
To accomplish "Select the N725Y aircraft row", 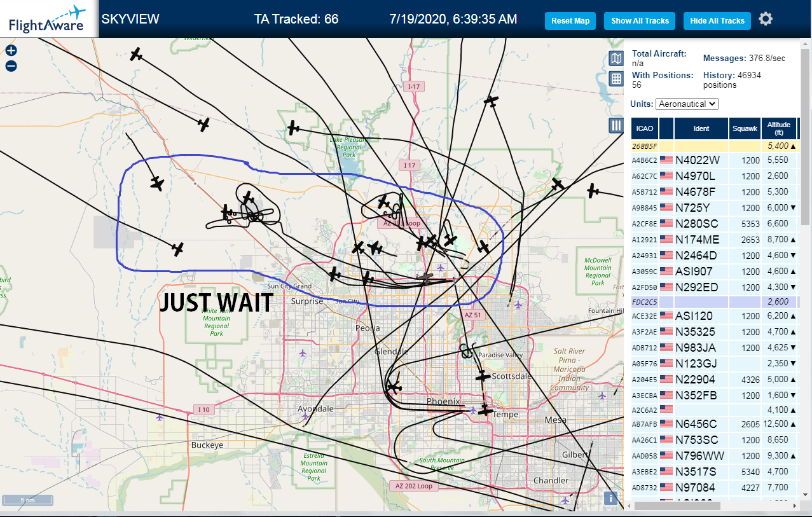I will tap(714, 208).
